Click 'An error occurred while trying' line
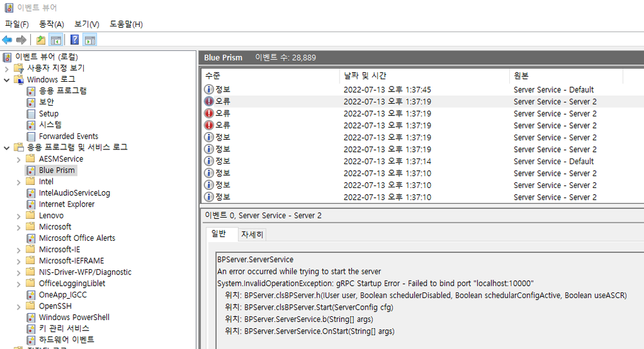Viewport: 644px width, 349px height. click(x=299, y=272)
